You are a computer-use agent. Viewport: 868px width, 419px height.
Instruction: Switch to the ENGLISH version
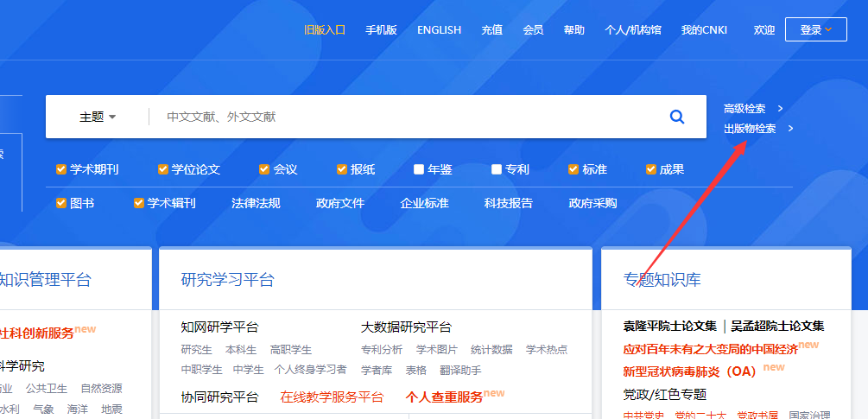pos(439,30)
